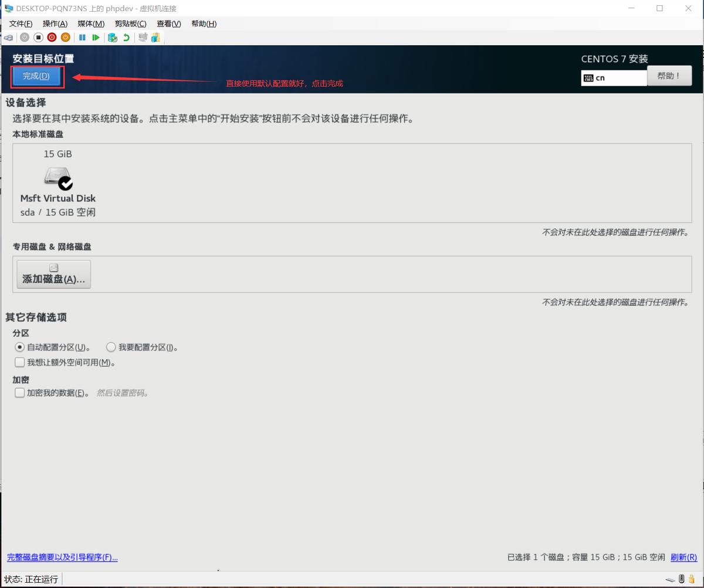Open the 媒体(M) menu

90,23
